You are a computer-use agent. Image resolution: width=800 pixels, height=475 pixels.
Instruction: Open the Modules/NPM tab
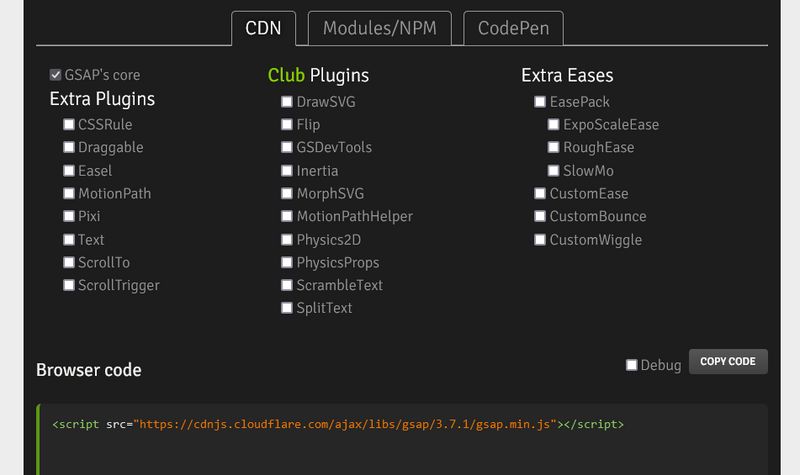380,29
